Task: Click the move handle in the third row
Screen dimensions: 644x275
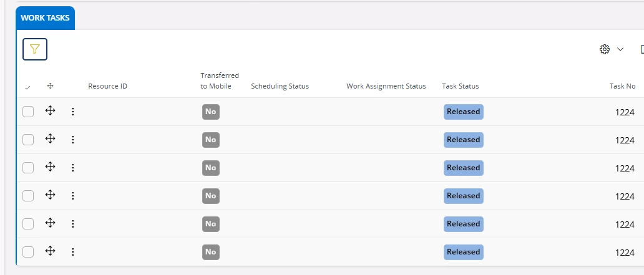Action: point(51,167)
